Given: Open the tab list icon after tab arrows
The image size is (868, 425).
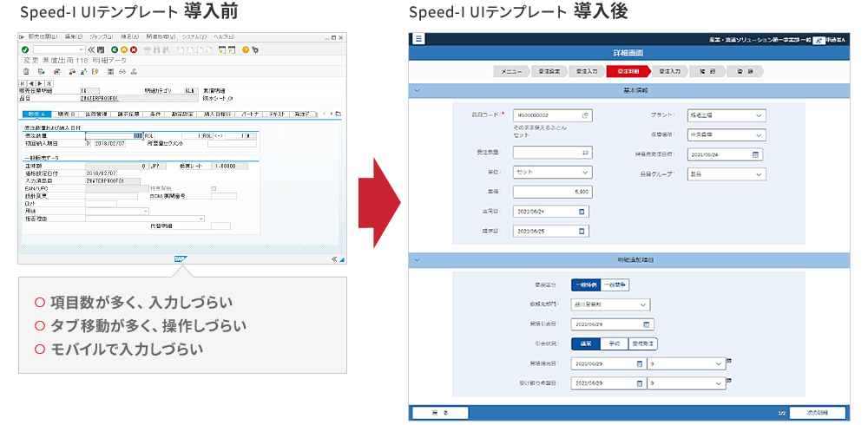Looking at the screenshot, I should pos(339,114).
